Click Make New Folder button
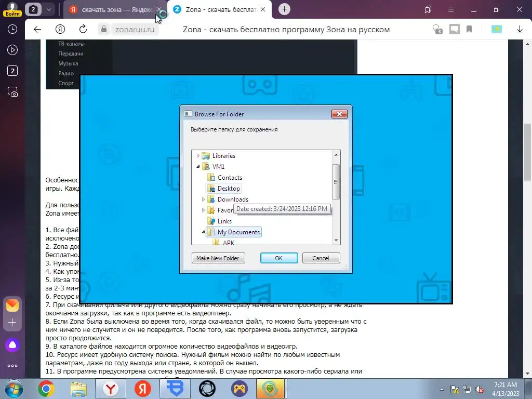Screen dimensions: 532x399 click(x=218, y=258)
